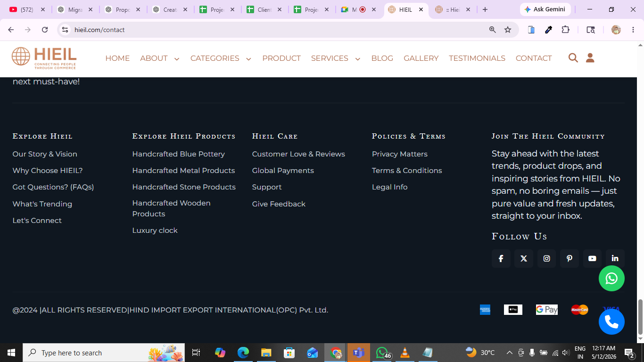Open the PRODUCT menu item
Screen dimensions: 644x362
[x=281, y=58]
